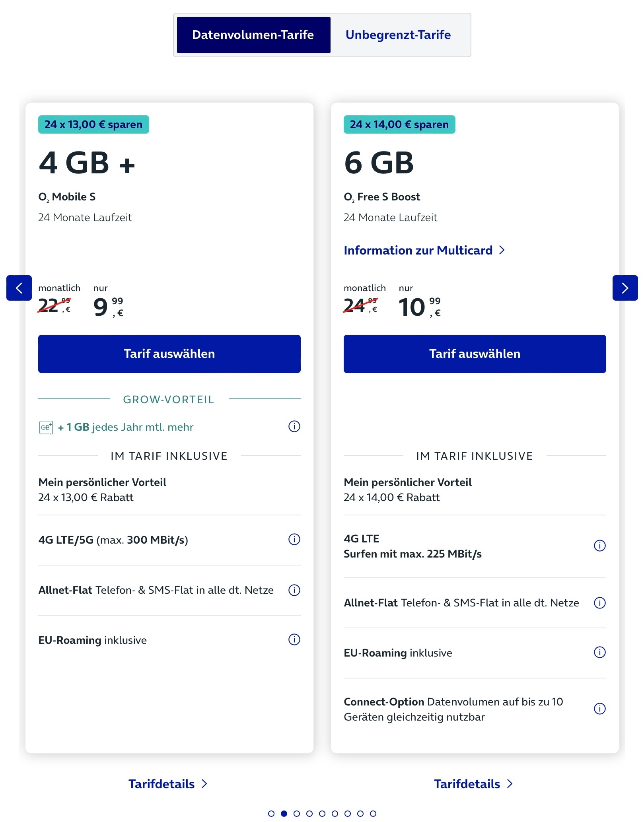Show info for O2 Free S Boost Allnet-Flat
This screenshot has width=644, height=822.
pos(599,603)
